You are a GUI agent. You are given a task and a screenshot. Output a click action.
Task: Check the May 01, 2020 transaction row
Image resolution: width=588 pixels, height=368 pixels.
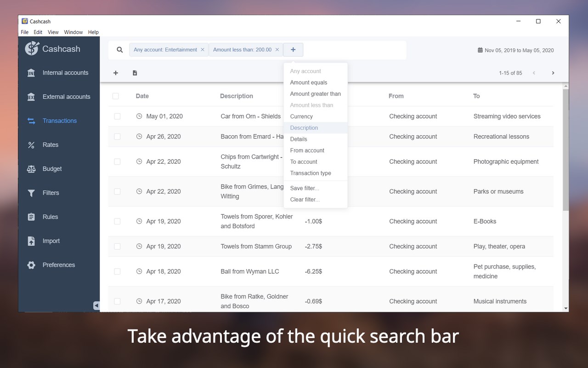[x=117, y=116]
